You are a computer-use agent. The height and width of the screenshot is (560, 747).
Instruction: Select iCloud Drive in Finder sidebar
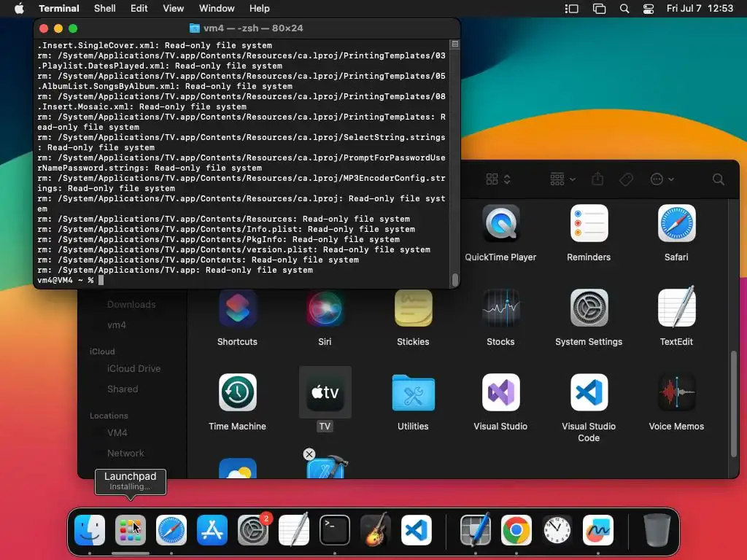pyautogui.click(x=134, y=368)
